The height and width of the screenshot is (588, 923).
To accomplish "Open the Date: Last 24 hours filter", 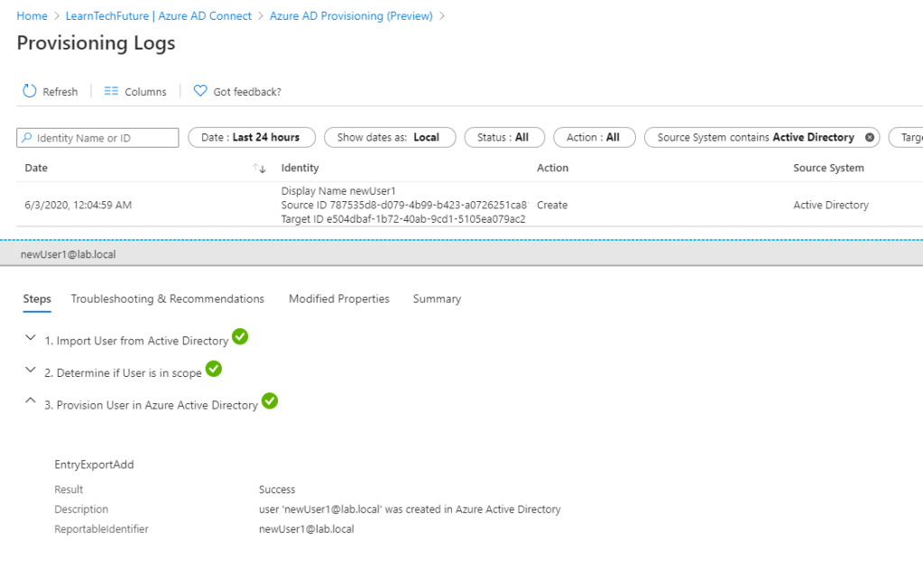I will pos(251,138).
